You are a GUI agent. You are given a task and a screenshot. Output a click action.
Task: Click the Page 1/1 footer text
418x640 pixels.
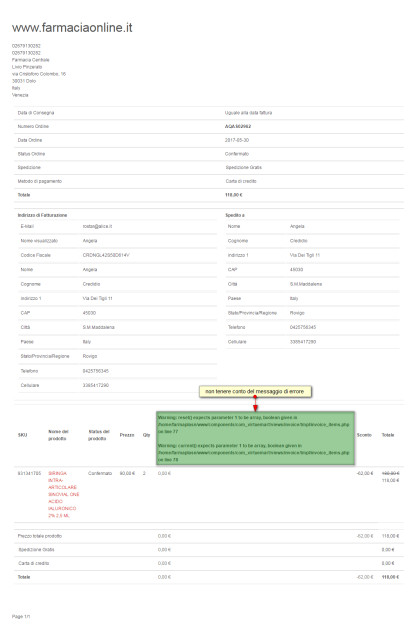pos(21,616)
